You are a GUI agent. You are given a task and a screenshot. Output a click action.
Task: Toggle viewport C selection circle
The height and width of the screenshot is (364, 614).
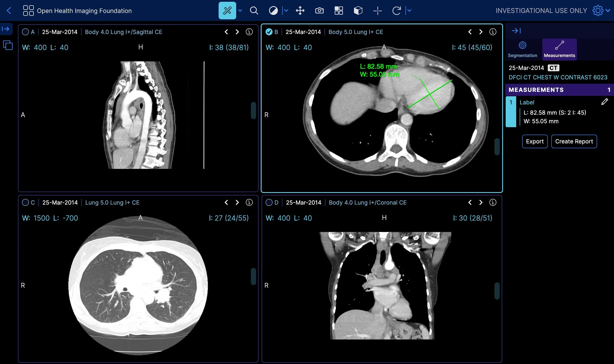pyautogui.click(x=25, y=202)
